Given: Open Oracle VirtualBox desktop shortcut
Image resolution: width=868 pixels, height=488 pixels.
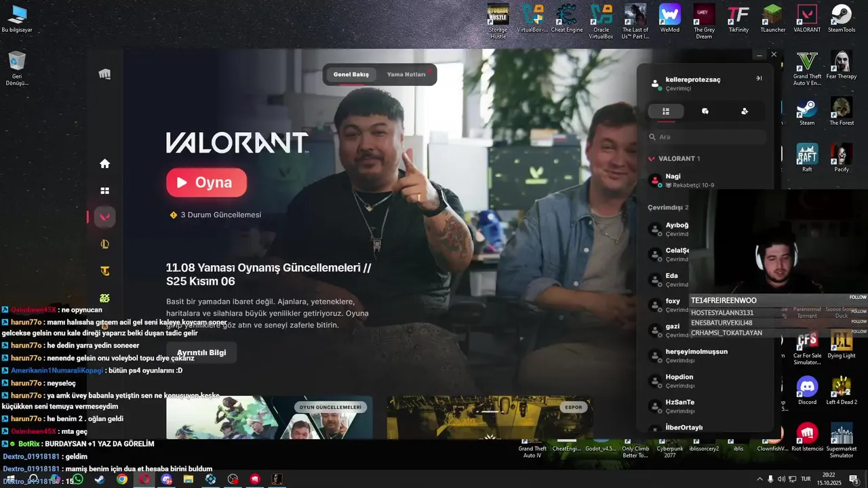Looking at the screenshot, I should pyautogui.click(x=601, y=22).
